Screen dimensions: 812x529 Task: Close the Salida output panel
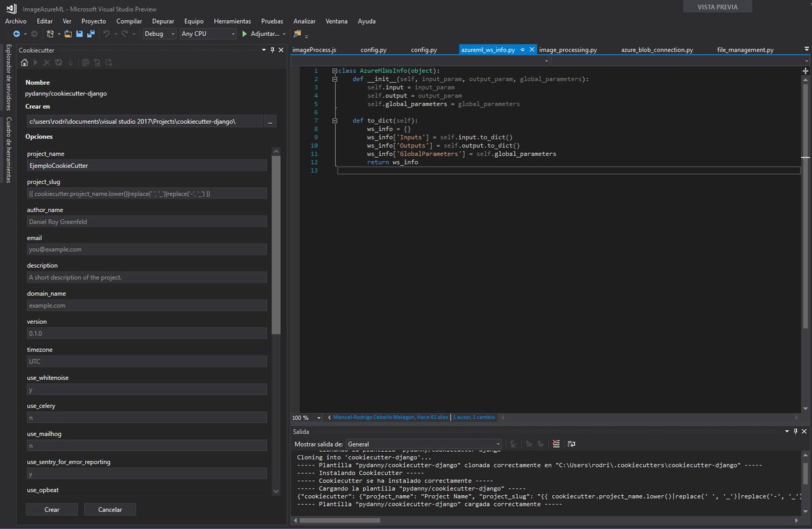tap(805, 431)
